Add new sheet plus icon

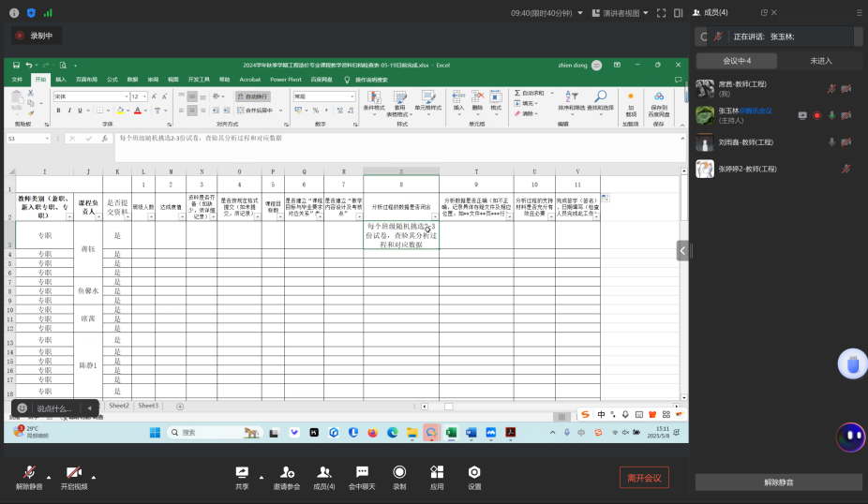tap(180, 407)
